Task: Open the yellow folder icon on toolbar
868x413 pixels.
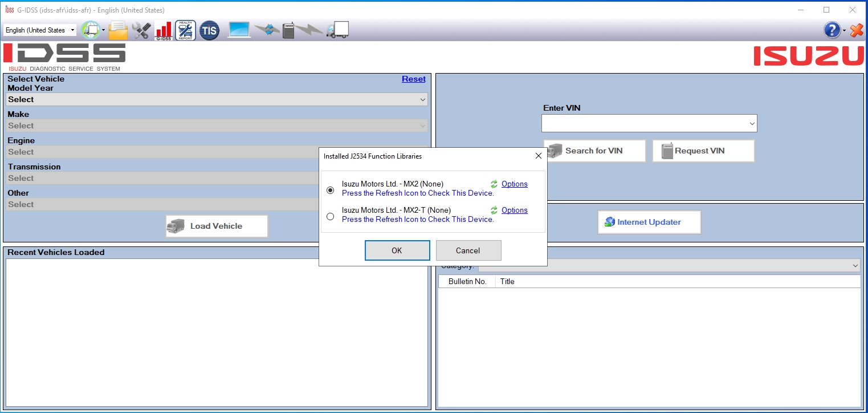Action: pos(117,30)
